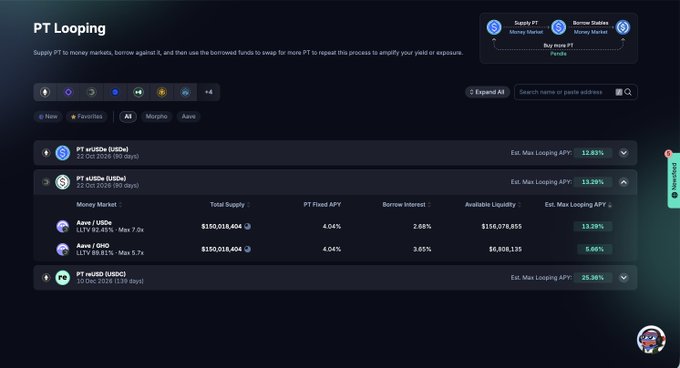Click the 25.36% APY badge for PT reUSD
This screenshot has width=680, height=368.
tap(592, 277)
